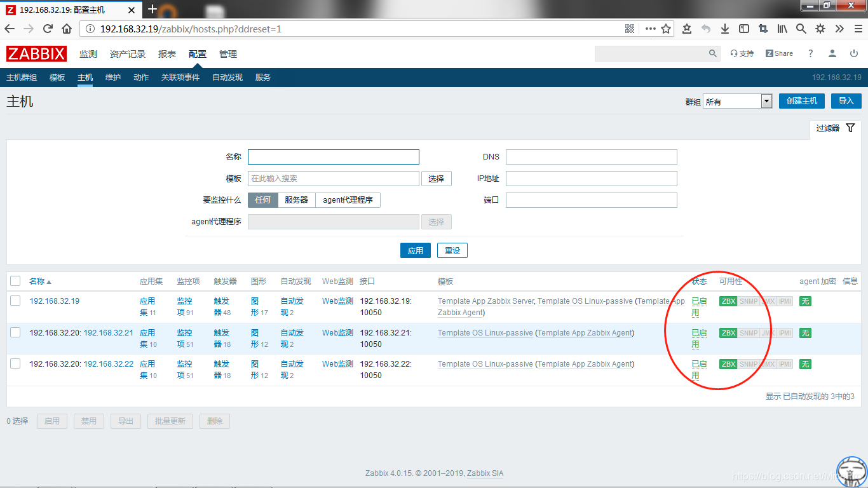Switch to the 维护 submenu
Screen dimensions: 868x488
[x=113, y=78]
